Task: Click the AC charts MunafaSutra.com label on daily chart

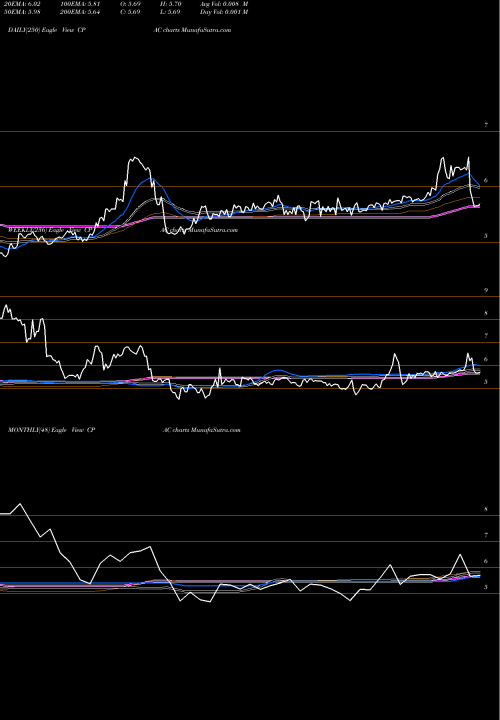Action: 192,30
